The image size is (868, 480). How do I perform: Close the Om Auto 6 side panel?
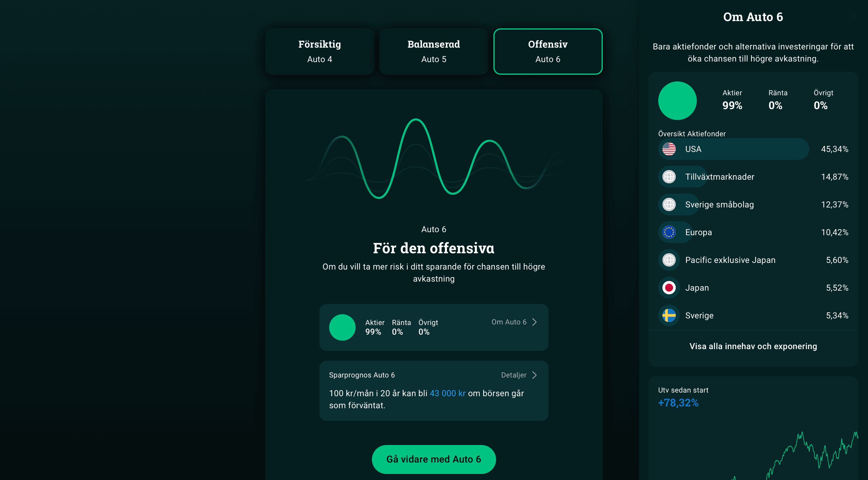click(x=853, y=16)
